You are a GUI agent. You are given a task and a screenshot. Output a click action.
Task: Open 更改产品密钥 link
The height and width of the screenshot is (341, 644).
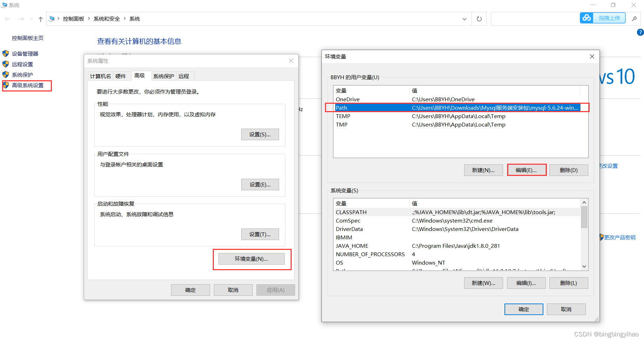(x=619, y=237)
